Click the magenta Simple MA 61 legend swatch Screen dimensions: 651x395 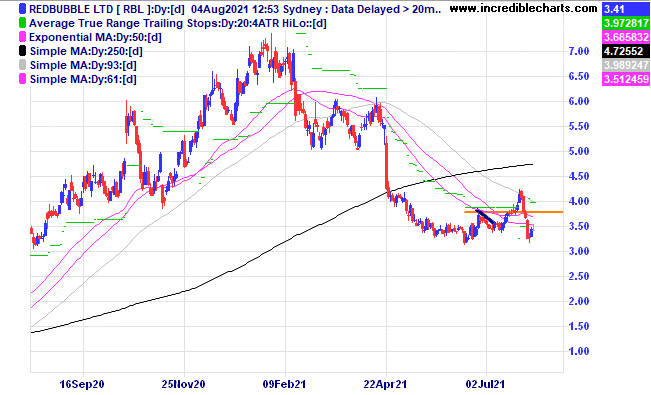pos(22,79)
